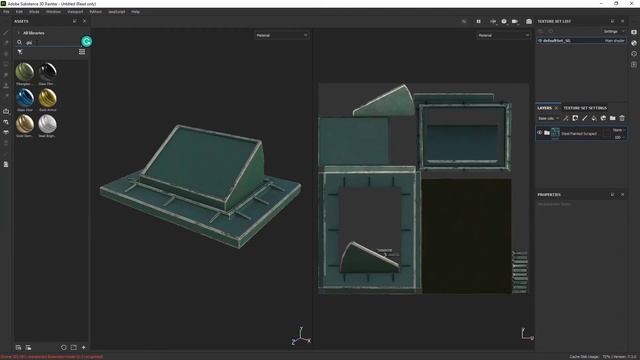
Task: Select the Gold Armor material thumbnail
Action: (47, 98)
